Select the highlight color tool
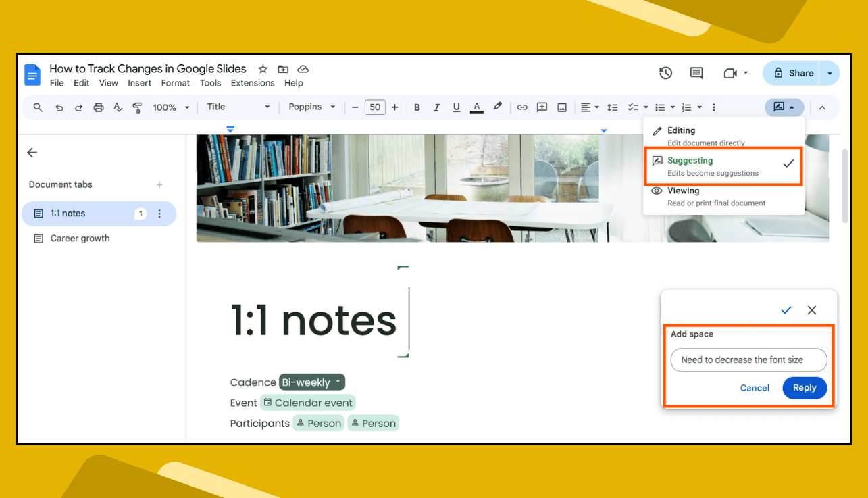The width and height of the screenshot is (868, 498). click(x=498, y=107)
